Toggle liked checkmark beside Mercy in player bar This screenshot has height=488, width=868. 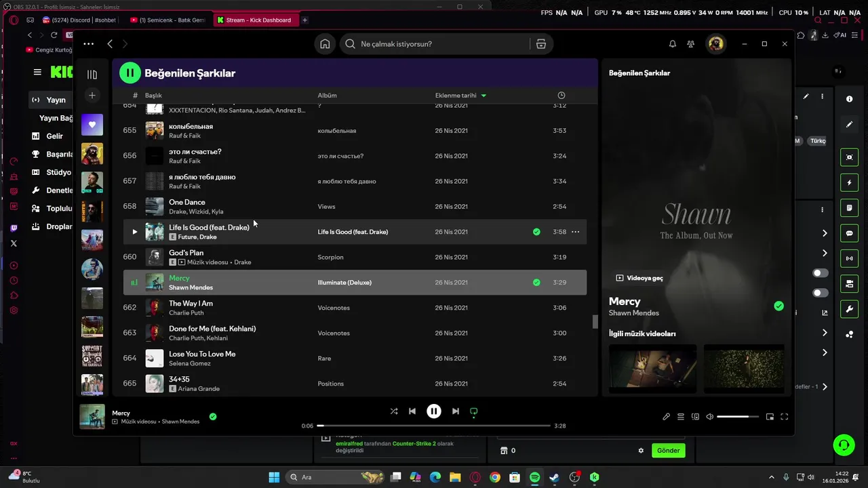[x=213, y=417]
